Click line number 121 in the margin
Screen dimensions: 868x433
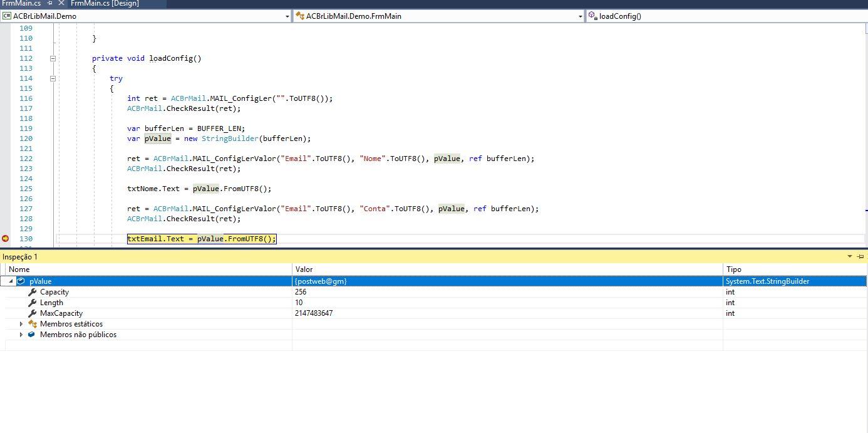click(x=26, y=149)
